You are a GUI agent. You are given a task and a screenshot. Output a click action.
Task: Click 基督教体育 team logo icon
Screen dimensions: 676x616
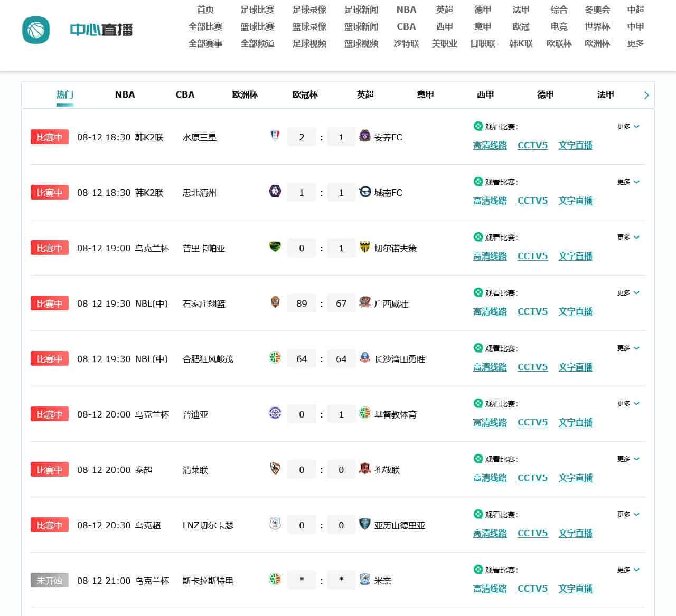365,413
